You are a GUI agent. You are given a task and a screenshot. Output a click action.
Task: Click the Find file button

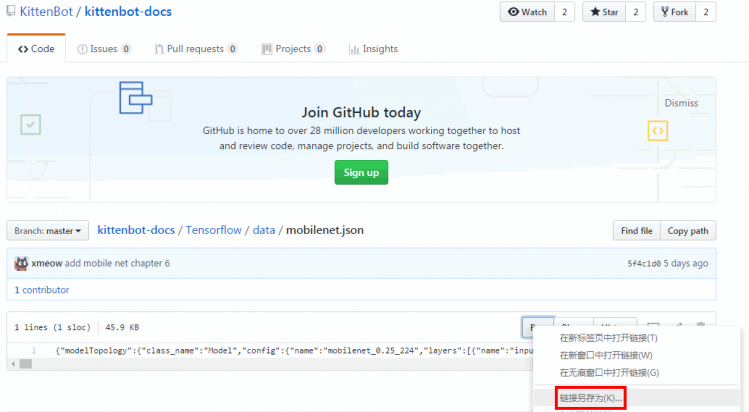coord(637,231)
